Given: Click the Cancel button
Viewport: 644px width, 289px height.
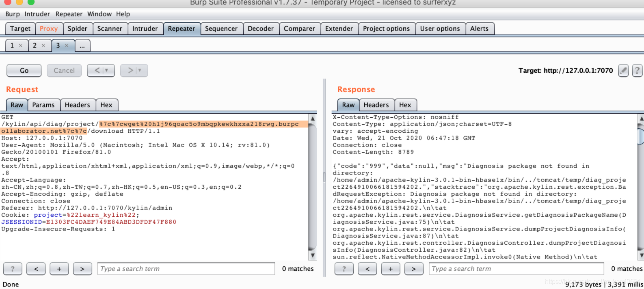Looking at the screenshot, I should tap(64, 71).
